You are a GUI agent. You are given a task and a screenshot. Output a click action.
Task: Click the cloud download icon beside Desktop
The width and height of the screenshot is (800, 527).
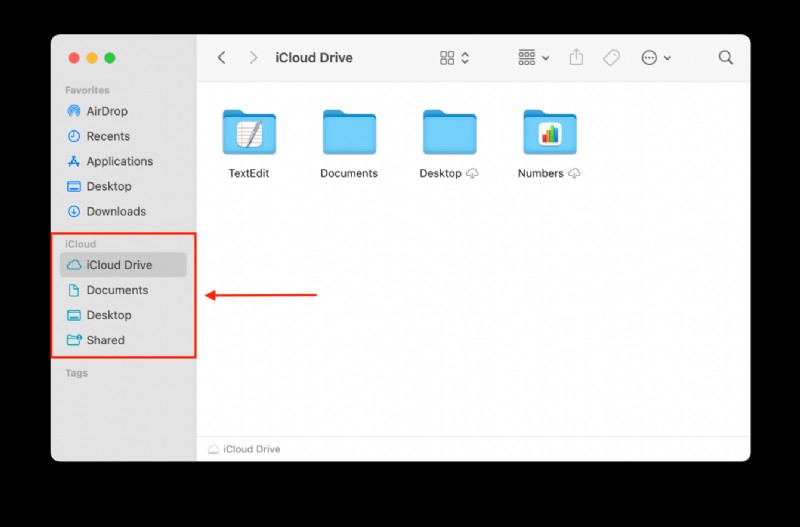pos(472,174)
